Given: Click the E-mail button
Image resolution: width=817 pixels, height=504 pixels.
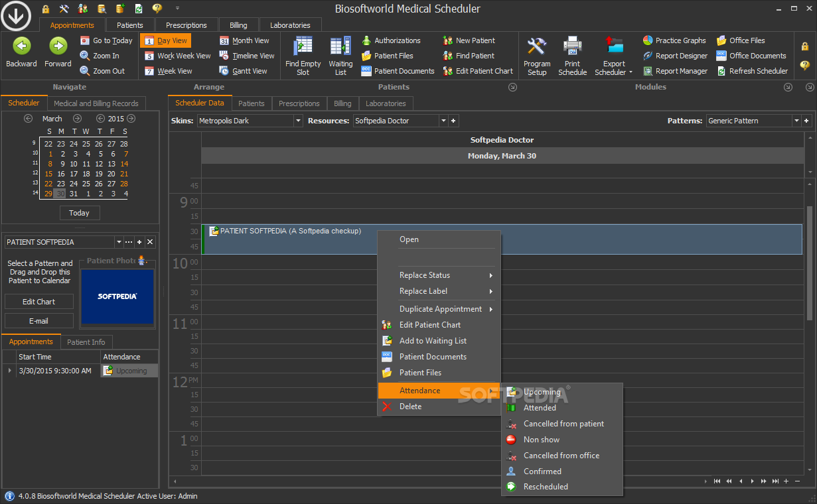Looking at the screenshot, I should 38,321.
